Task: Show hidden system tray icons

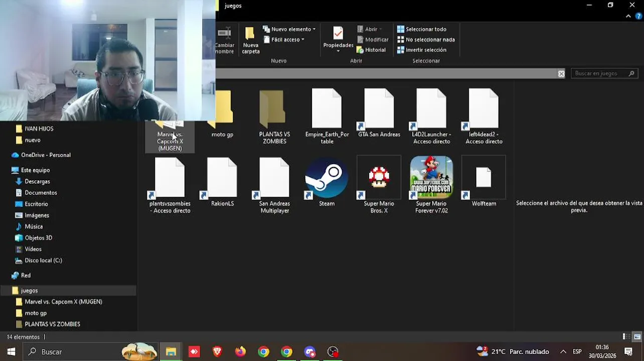Action: tap(563, 351)
